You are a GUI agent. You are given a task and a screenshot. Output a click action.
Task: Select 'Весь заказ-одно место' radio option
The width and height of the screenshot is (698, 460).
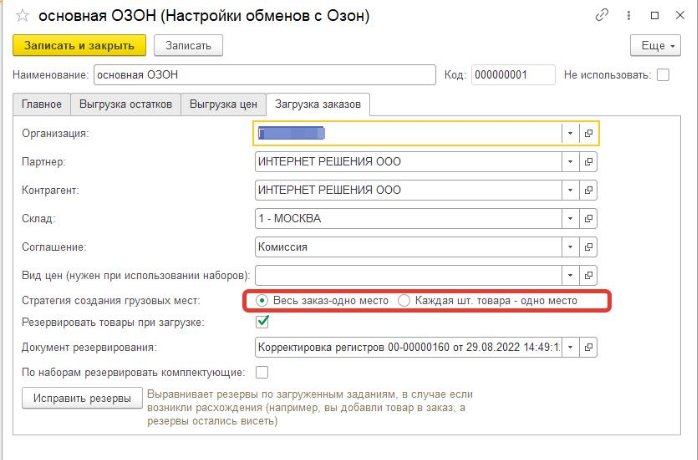tap(262, 300)
